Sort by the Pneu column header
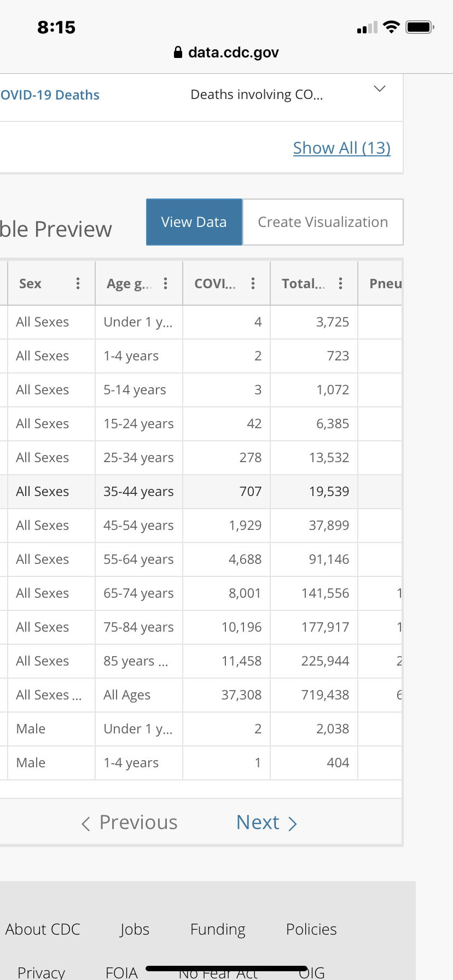 (385, 283)
